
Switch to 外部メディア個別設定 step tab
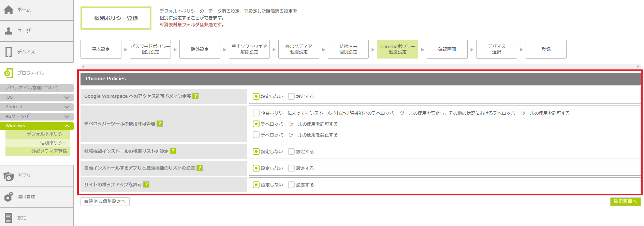click(299, 49)
